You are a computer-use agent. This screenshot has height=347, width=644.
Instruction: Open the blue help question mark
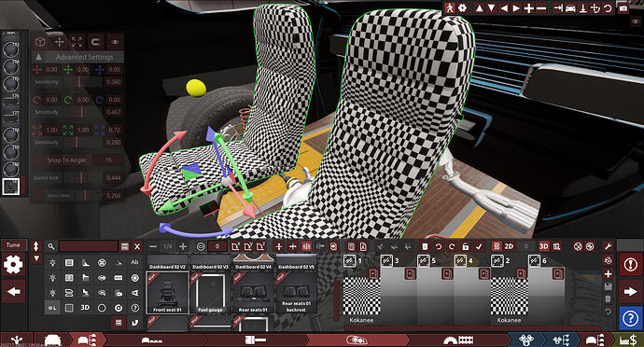point(630,318)
